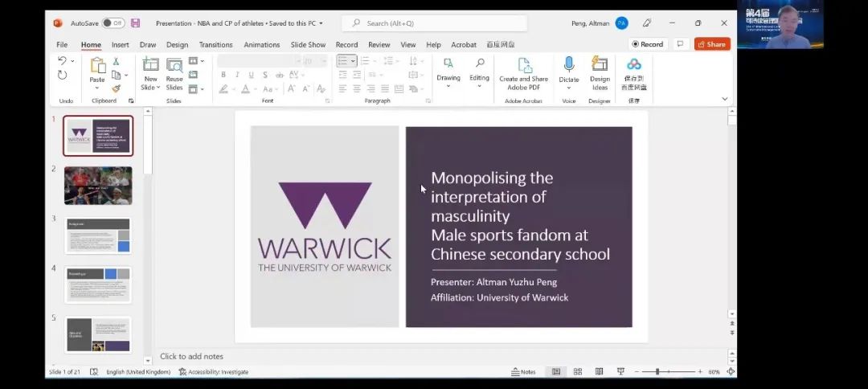Switch to Reading View
Screen dimensions: 868x389
click(x=599, y=372)
